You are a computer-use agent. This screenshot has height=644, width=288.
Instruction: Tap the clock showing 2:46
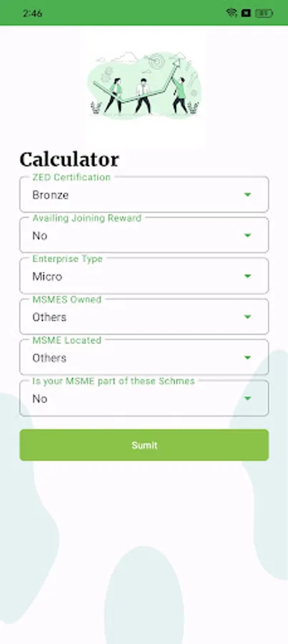[32, 13]
